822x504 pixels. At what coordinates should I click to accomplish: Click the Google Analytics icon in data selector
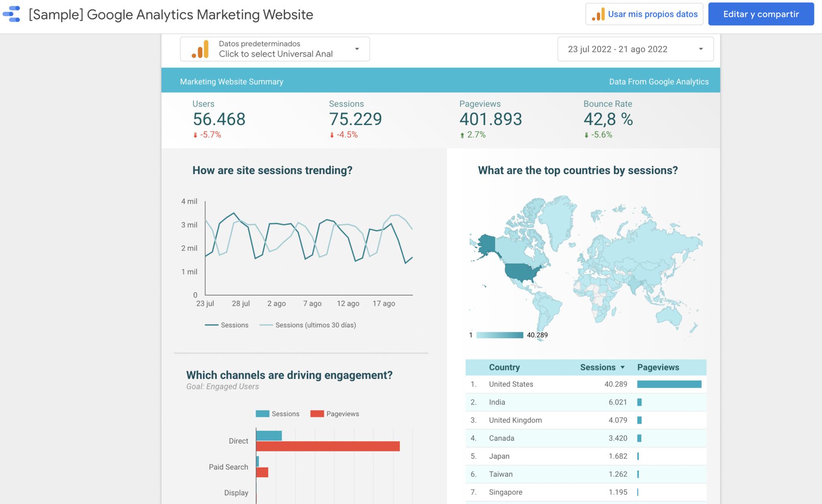click(x=201, y=49)
